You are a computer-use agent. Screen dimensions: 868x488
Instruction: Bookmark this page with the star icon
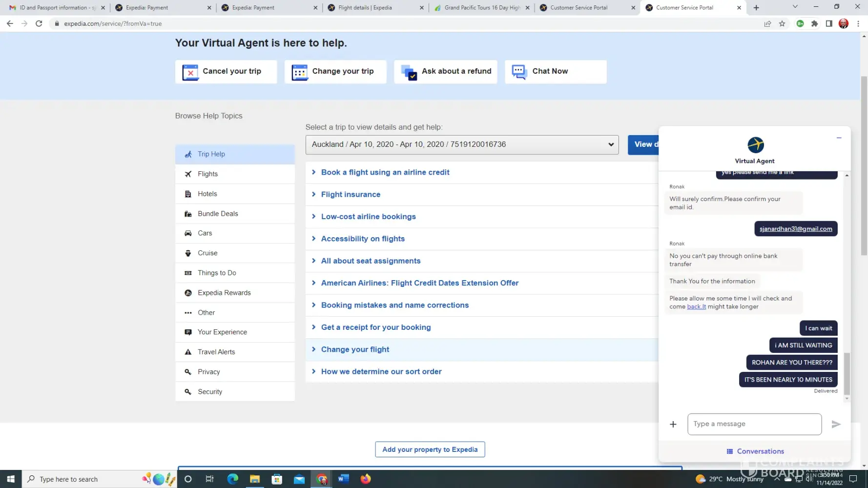[x=782, y=23]
